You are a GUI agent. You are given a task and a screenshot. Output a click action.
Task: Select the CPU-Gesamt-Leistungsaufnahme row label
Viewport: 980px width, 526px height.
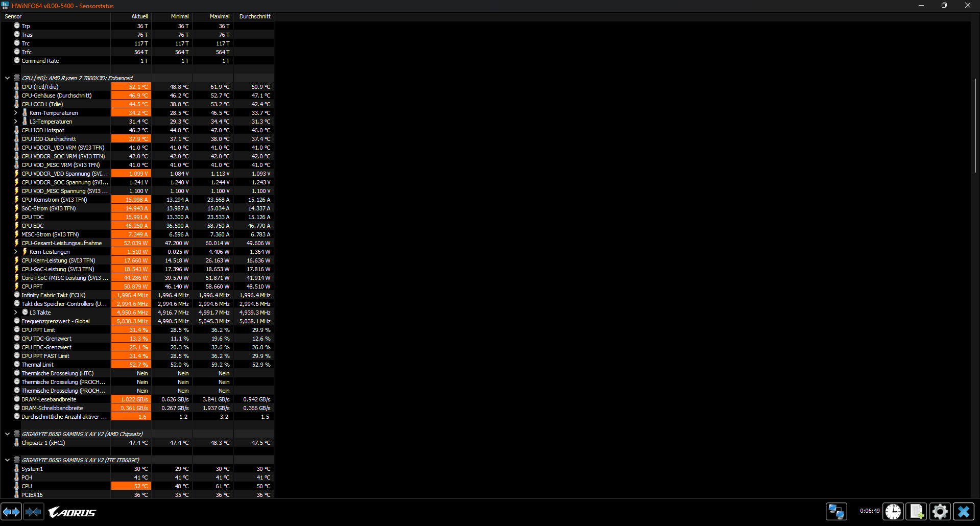62,243
